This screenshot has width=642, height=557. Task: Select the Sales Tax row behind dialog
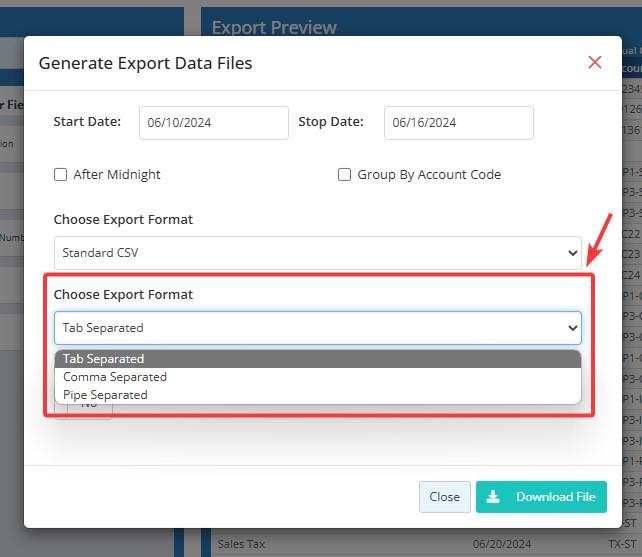[x=242, y=545]
